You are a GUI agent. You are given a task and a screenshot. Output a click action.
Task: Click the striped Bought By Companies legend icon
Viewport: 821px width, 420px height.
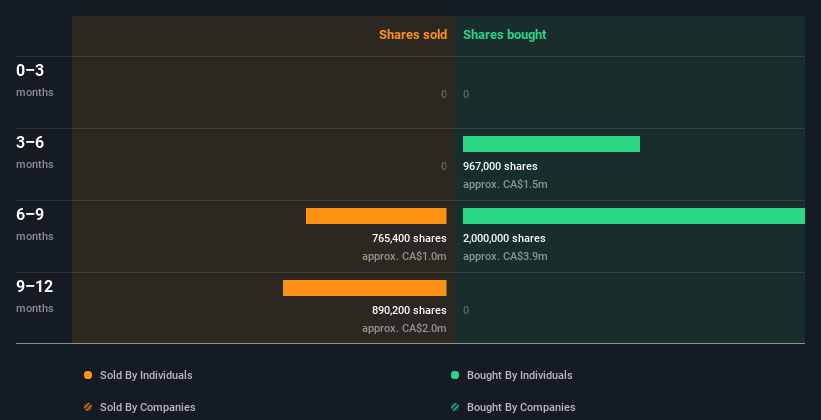coord(455,407)
